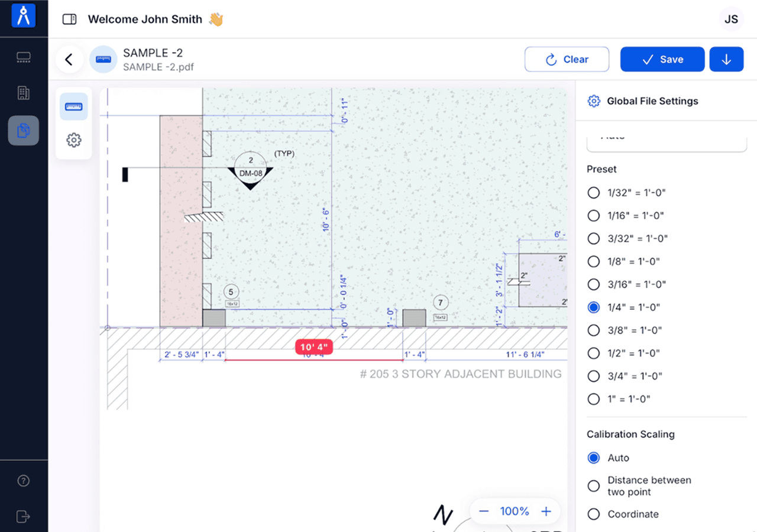Toggle the sidebar panel icon

tap(70, 20)
